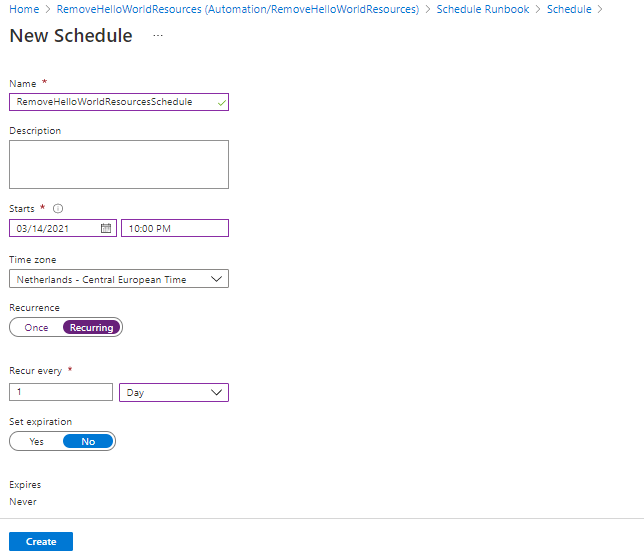Click the Recur every number field
Image resolution: width=644 pixels, height=559 pixels.
tap(61, 392)
